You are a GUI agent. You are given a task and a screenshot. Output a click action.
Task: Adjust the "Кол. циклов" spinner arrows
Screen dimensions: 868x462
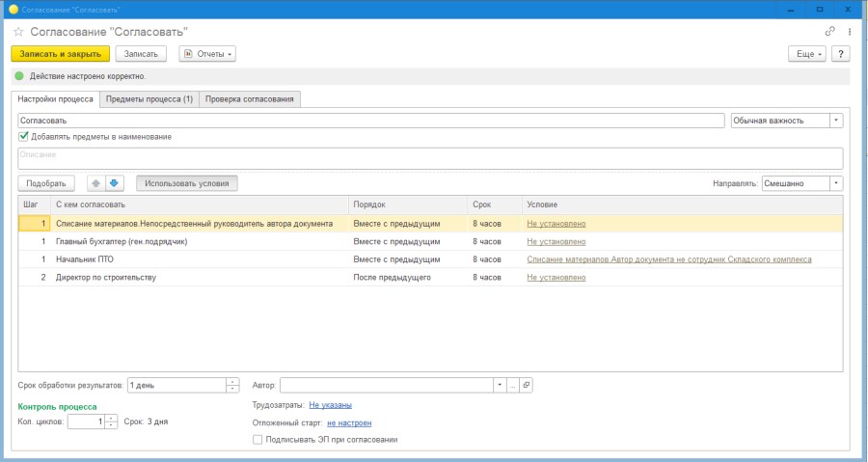tap(111, 422)
